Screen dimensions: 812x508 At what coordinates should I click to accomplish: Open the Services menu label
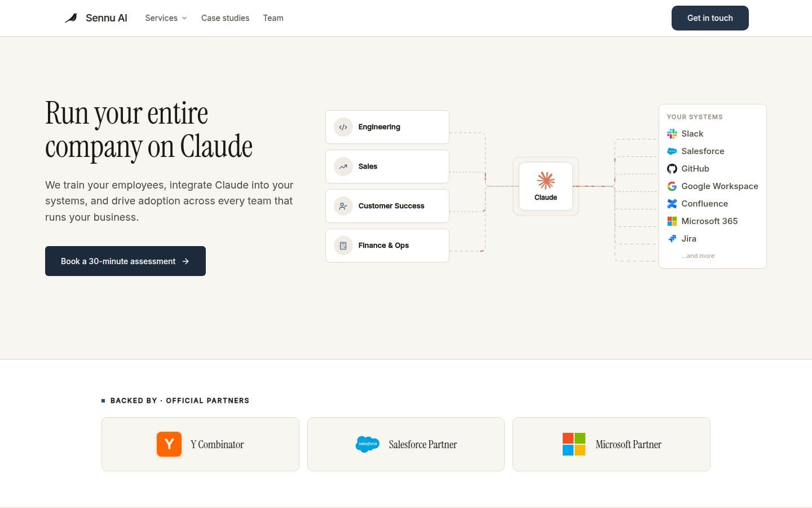click(161, 18)
